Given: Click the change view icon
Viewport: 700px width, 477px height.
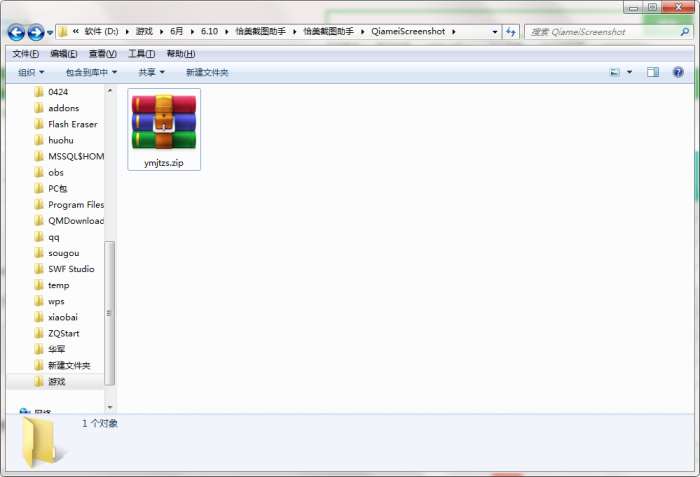Looking at the screenshot, I should [615, 72].
